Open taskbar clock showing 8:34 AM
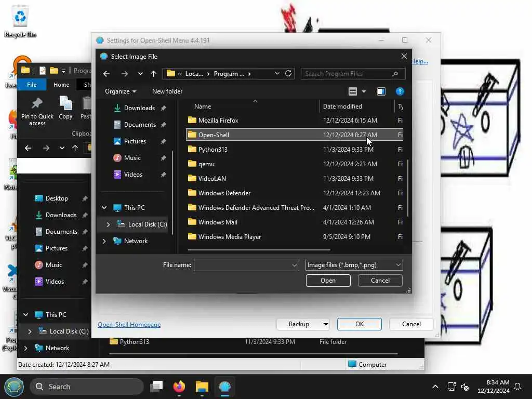 point(493,387)
